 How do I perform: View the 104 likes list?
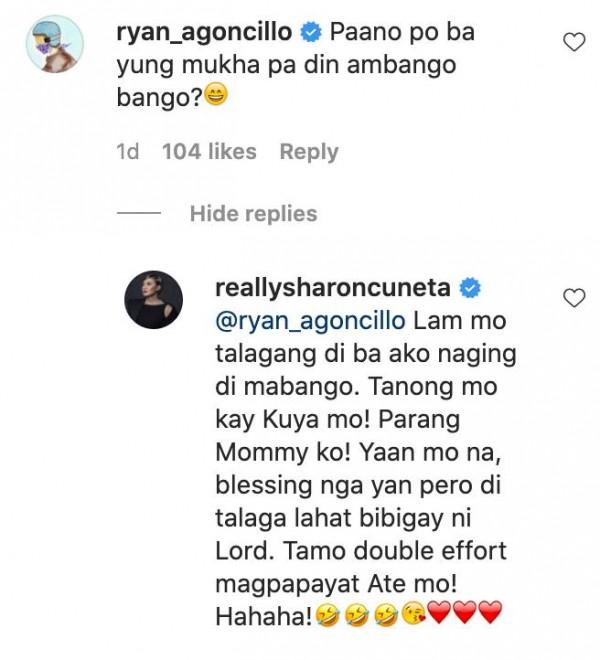coord(209,152)
